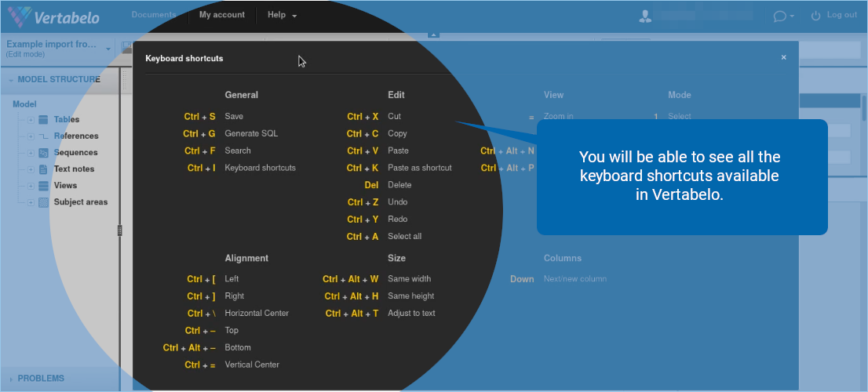This screenshot has height=392, width=868.
Task: Click the Adjust to text label
Action: pos(411,314)
